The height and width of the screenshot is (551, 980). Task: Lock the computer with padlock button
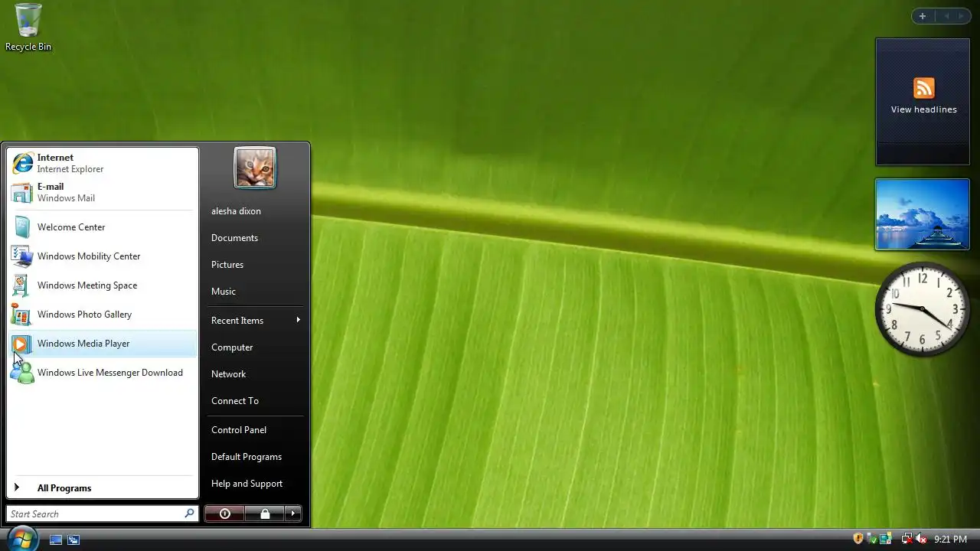tap(265, 514)
